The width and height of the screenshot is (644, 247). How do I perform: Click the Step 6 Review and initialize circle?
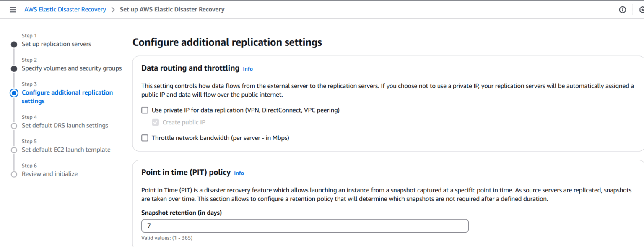pos(14,174)
